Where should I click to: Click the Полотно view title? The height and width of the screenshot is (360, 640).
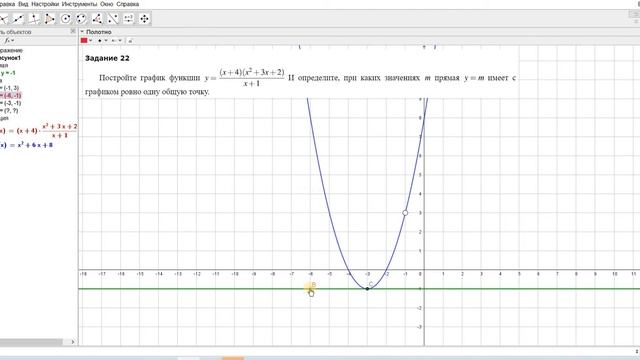tap(99, 32)
